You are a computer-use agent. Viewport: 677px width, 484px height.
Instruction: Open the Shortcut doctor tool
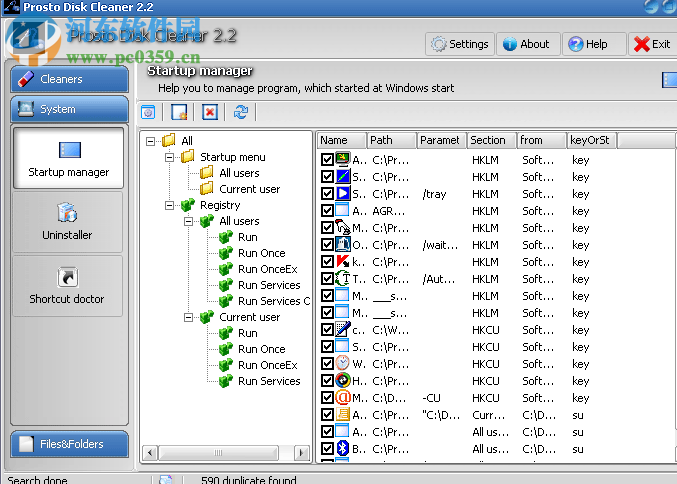(x=67, y=285)
